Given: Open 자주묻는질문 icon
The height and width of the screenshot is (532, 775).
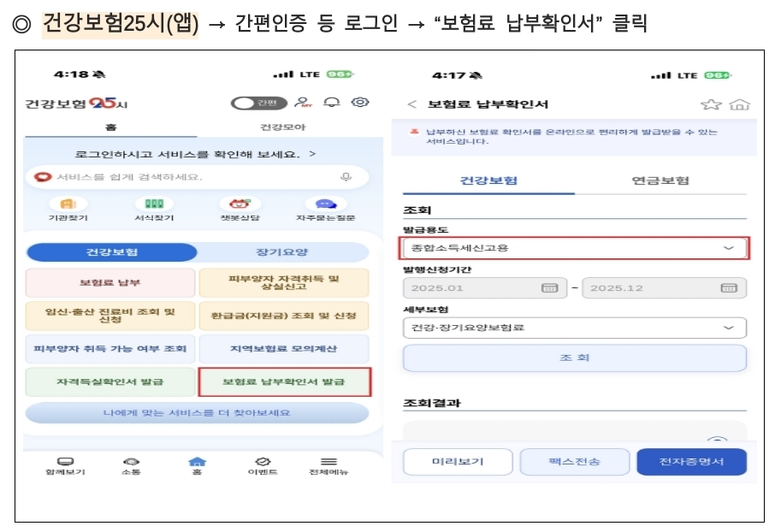Looking at the screenshot, I should coord(326,209).
